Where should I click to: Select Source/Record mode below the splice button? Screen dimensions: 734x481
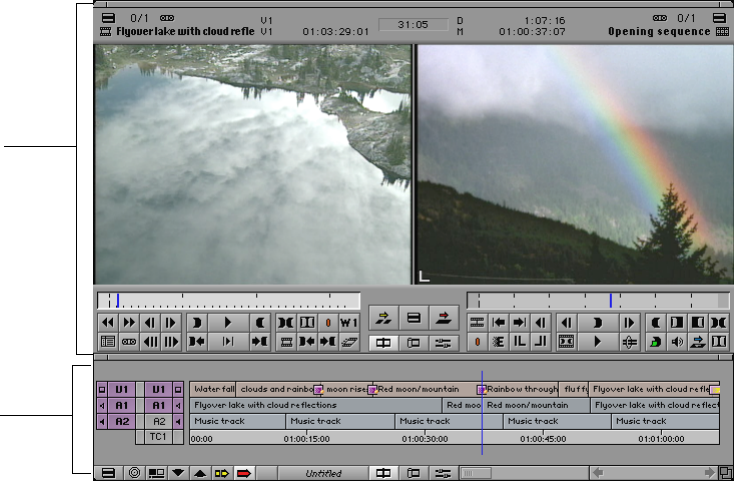(383, 343)
